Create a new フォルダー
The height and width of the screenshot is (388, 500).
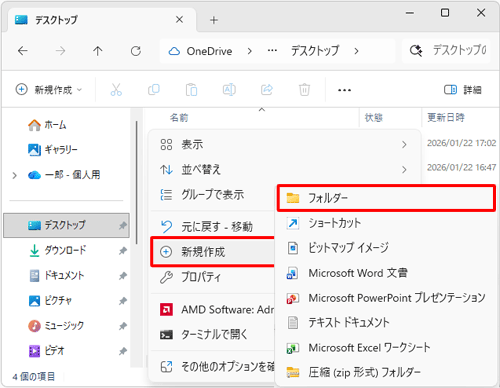coord(386,198)
